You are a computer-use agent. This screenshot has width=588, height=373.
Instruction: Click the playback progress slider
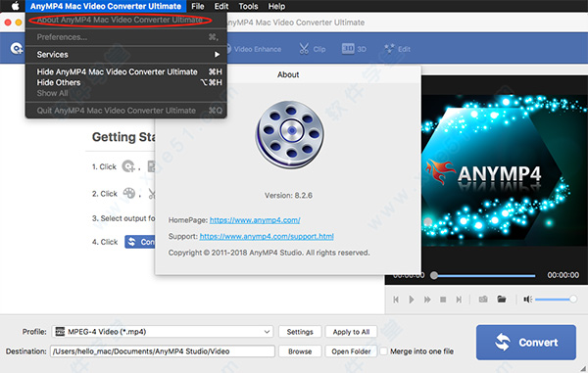tap(484, 276)
